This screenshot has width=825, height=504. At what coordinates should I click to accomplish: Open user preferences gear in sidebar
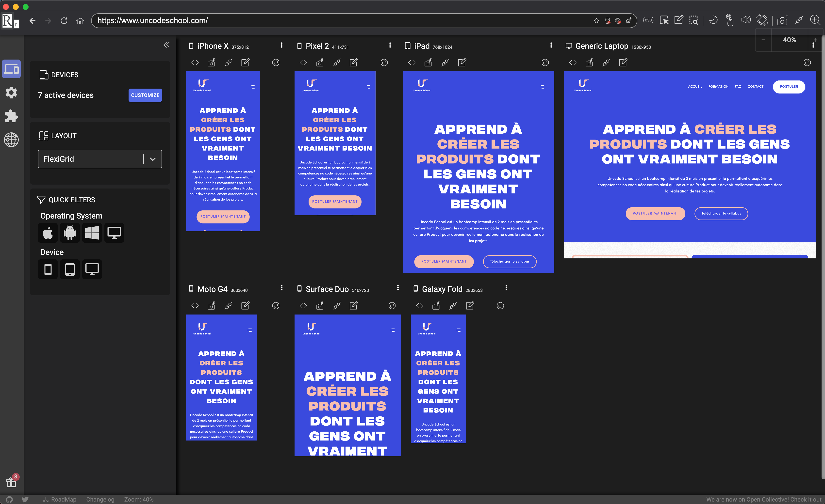click(11, 92)
